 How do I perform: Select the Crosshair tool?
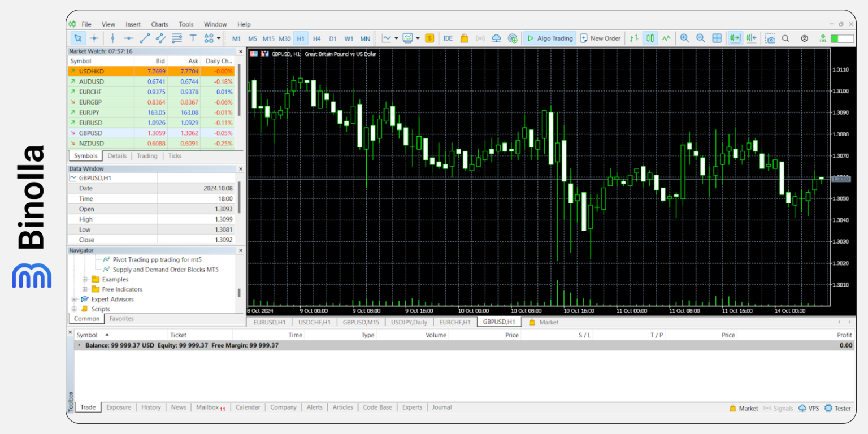tap(94, 38)
